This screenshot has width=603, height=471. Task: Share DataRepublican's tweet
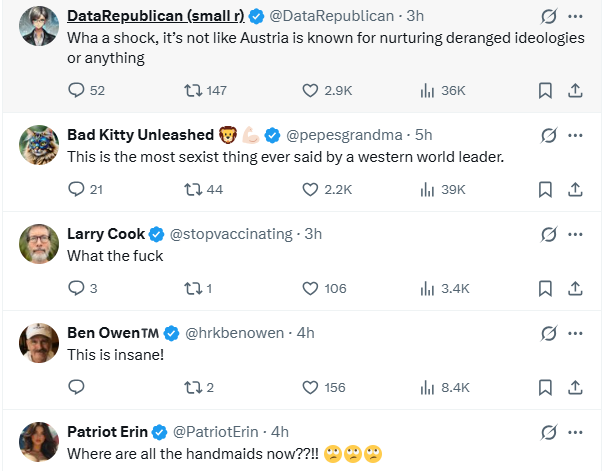click(575, 90)
